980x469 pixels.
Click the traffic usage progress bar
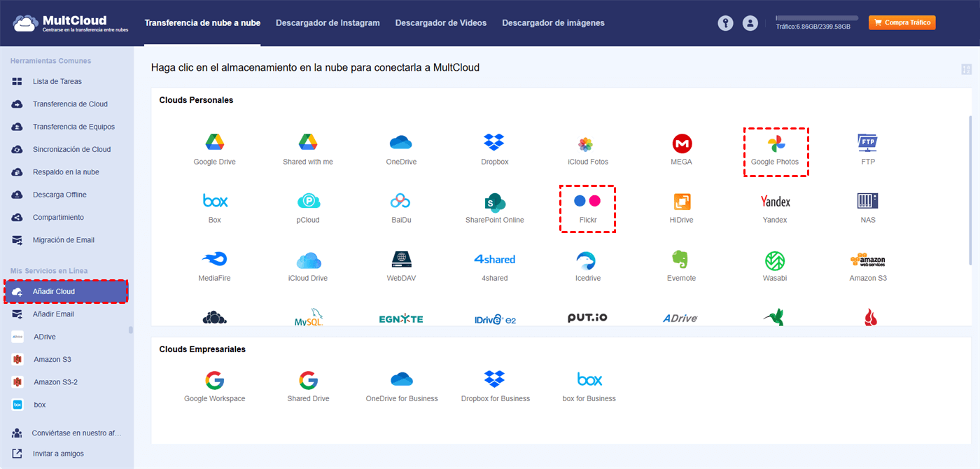(817, 18)
